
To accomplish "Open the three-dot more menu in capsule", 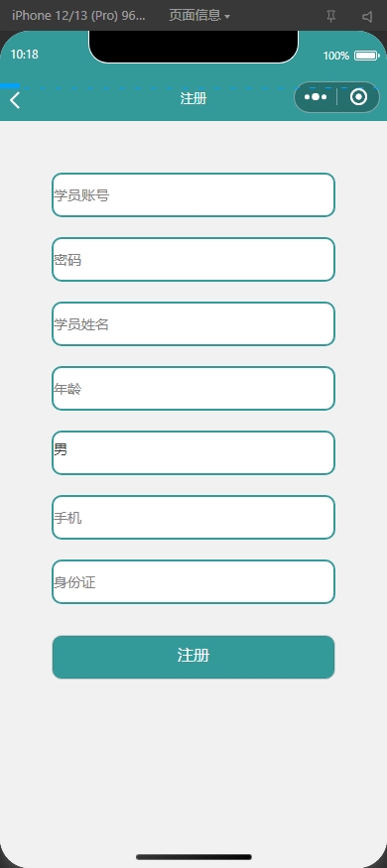I will 315,97.
